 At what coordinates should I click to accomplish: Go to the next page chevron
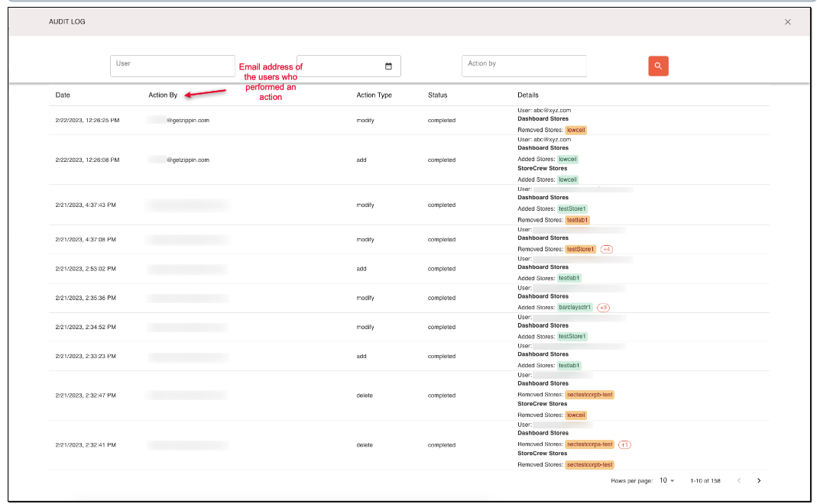759,480
